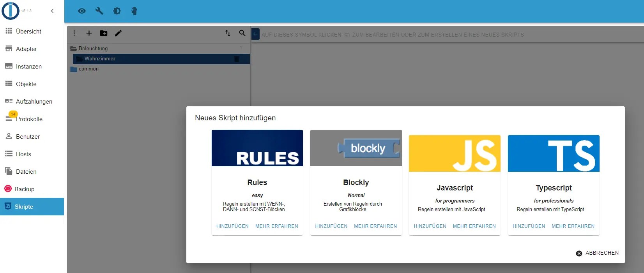Click the sort arrows icon
The image size is (644, 273).
tap(228, 33)
